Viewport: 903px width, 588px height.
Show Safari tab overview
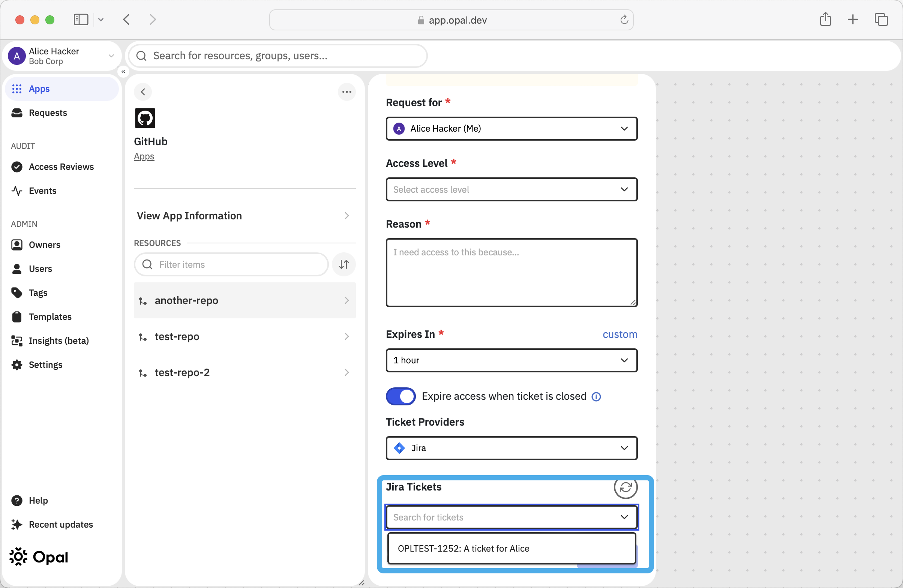coord(881,19)
